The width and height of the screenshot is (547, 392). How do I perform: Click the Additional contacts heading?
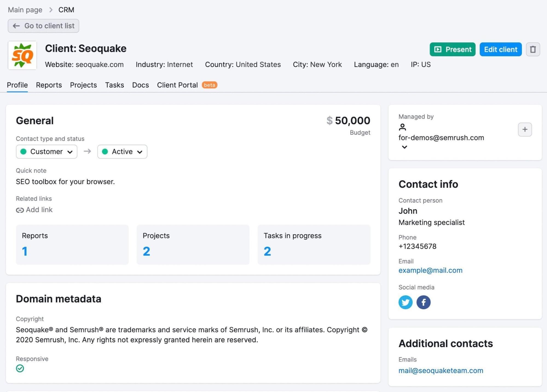[445, 343]
